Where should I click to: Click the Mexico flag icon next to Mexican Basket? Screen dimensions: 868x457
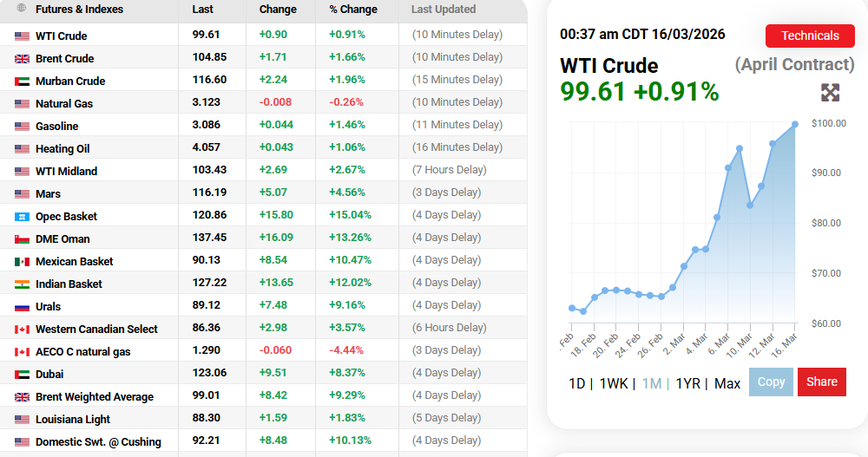(23, 262)
